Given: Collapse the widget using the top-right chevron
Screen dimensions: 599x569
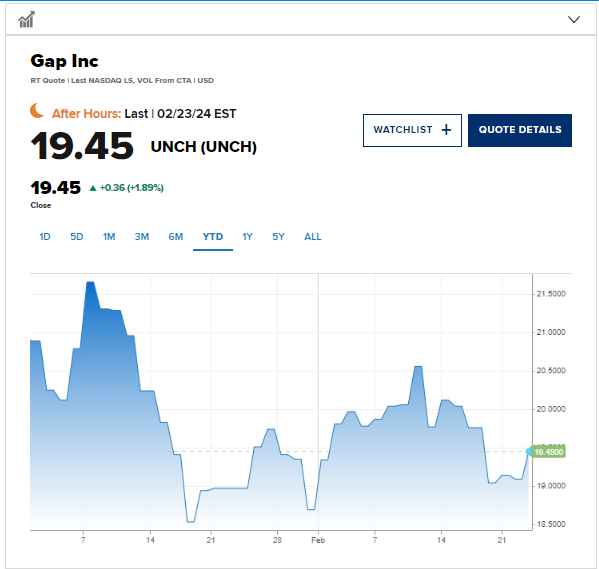Looking at the screenshot, I should tap(574, 19).
